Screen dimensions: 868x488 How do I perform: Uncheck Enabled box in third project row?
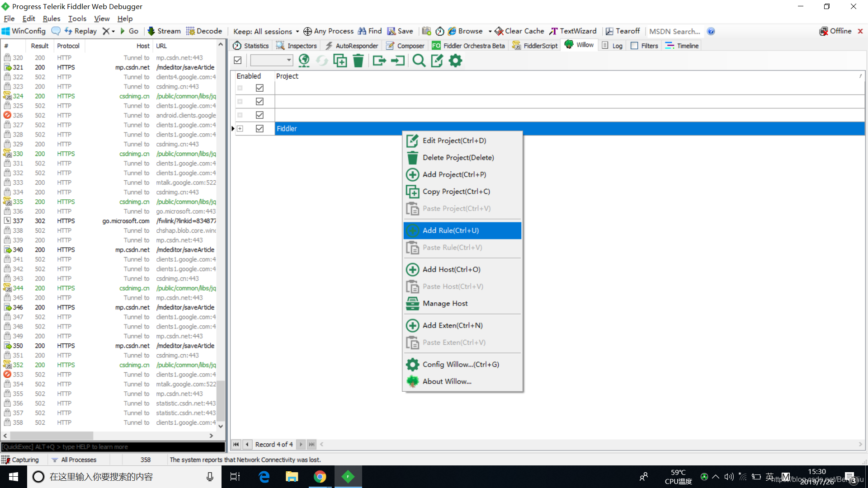click(x=259, y=115)
